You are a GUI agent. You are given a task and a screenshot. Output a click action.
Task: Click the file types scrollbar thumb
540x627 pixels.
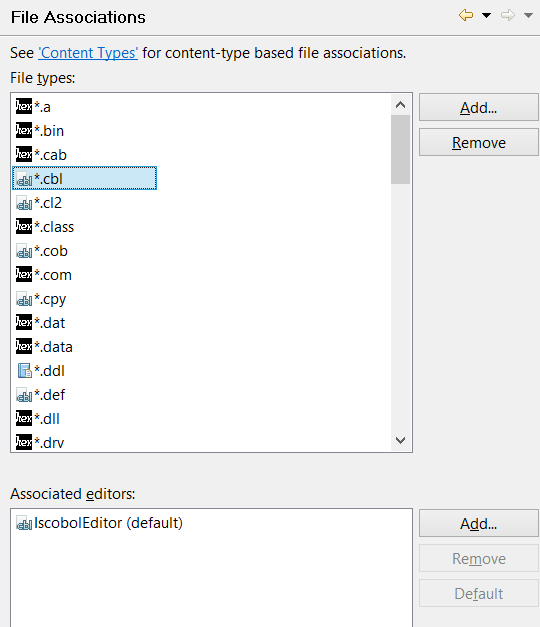(x=400, y=150)
